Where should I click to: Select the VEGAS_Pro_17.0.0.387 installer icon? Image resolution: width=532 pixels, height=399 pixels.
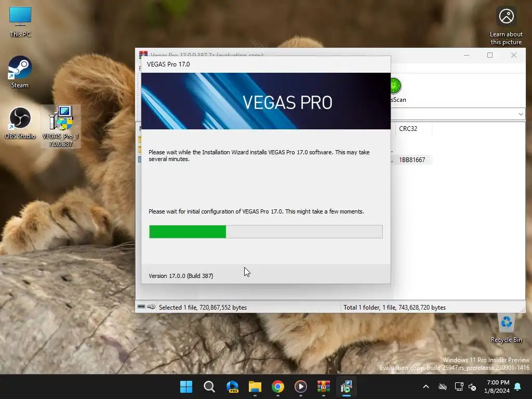60,126
